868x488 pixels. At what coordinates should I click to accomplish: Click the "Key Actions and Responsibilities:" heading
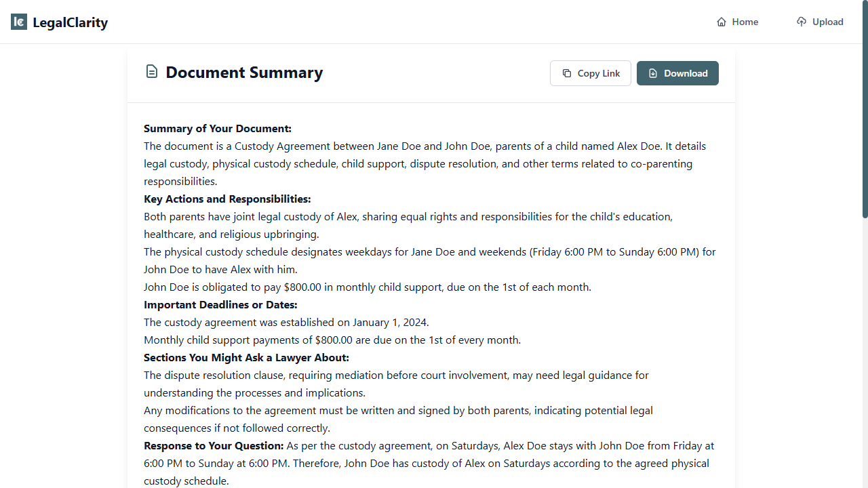(227, 199)
